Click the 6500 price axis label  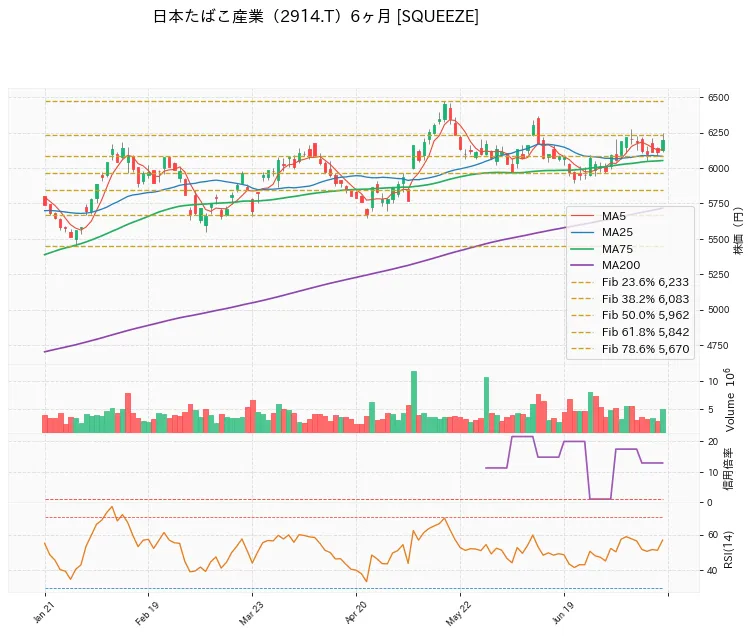pos(718,97)
